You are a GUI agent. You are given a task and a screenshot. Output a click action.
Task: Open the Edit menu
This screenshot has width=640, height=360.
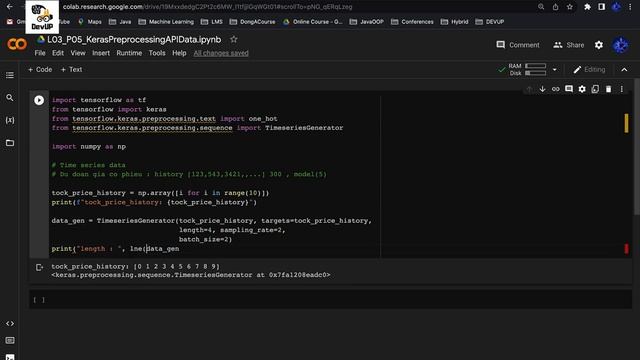coord(58,53)
